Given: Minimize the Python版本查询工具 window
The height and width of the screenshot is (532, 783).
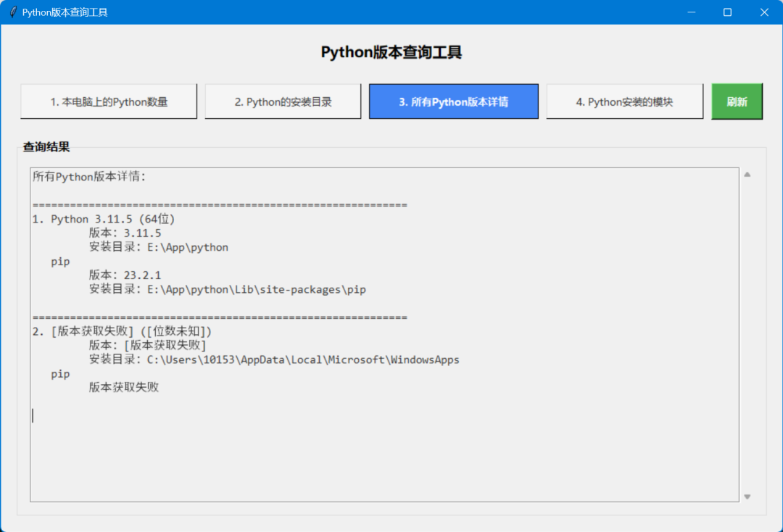Looking at the screenshot, I should coord(692,12).
